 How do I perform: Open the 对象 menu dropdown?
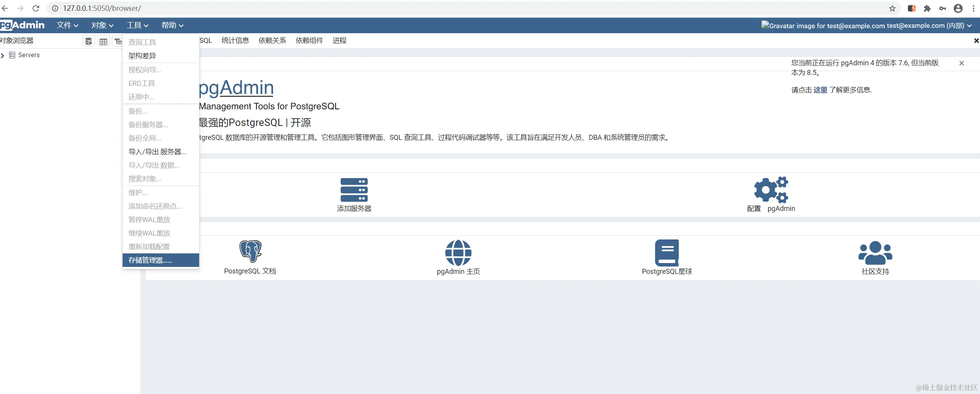[x=102, y=25]
